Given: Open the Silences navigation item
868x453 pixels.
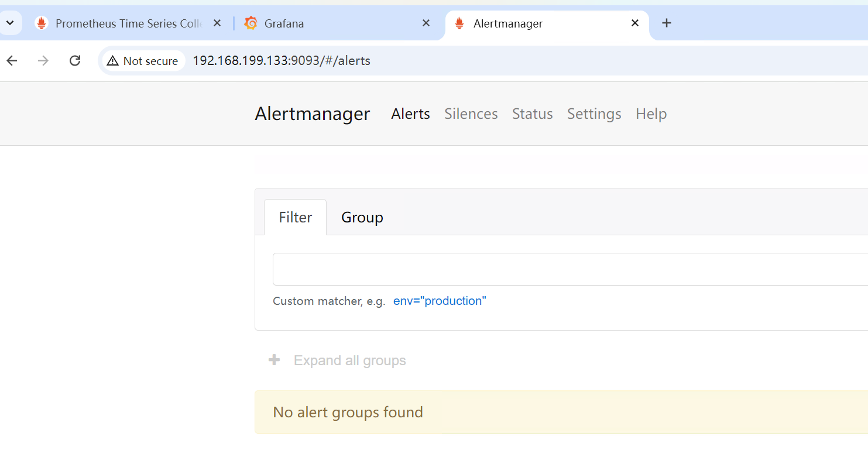Looking at the screenshot, I should 471,114.
